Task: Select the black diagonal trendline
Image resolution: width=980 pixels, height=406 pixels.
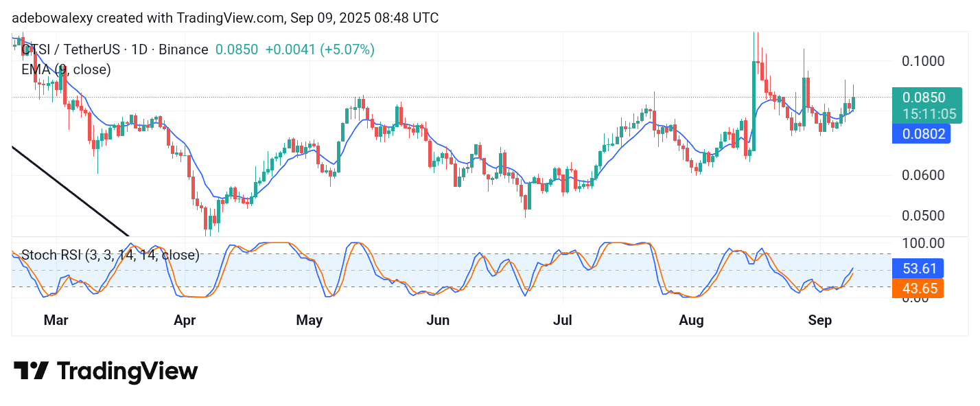Action: [69, 190]
